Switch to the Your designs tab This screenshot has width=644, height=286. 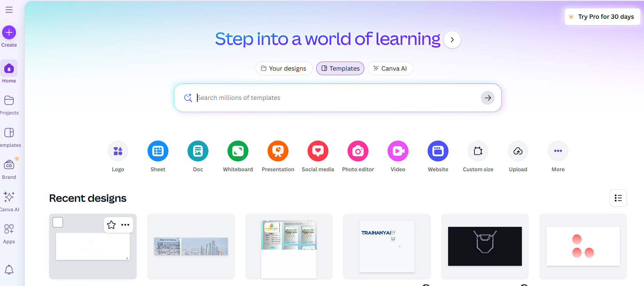pyautogui.click(x=284, y=69)
